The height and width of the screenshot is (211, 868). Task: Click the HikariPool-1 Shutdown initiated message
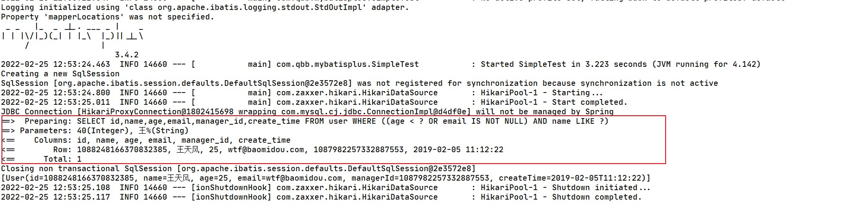(565, 188)
